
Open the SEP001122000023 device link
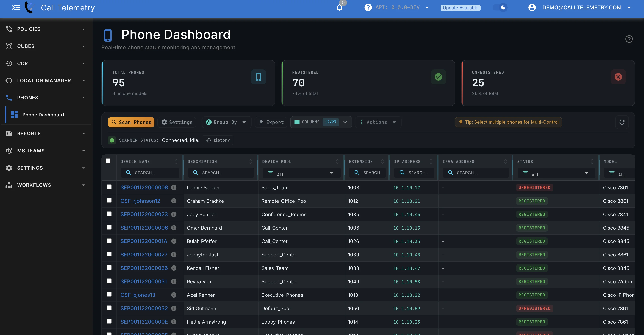(144, 215)
